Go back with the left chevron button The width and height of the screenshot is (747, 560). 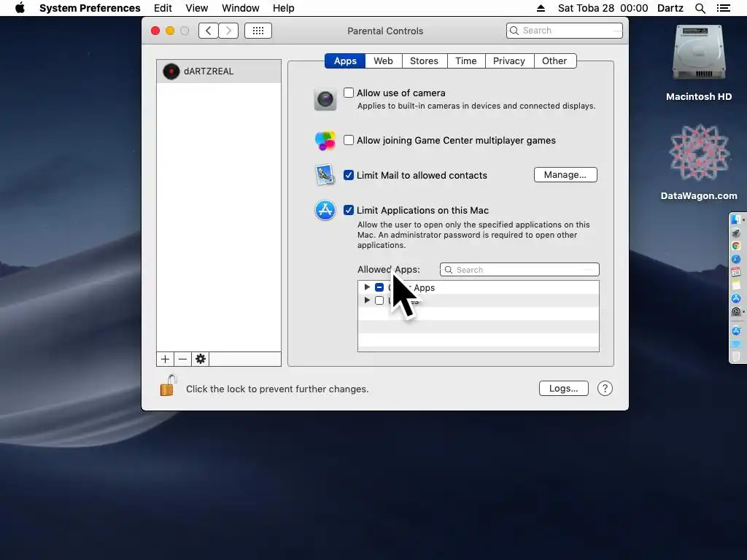(x=208, y=31)
